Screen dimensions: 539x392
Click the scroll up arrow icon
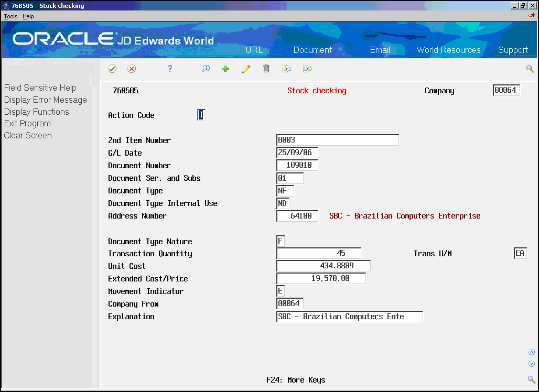(532, 352)
